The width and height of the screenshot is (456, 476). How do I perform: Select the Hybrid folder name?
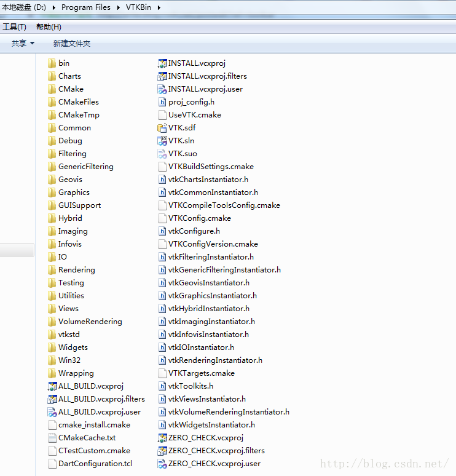pyautogui.click(x=71, y=218)
